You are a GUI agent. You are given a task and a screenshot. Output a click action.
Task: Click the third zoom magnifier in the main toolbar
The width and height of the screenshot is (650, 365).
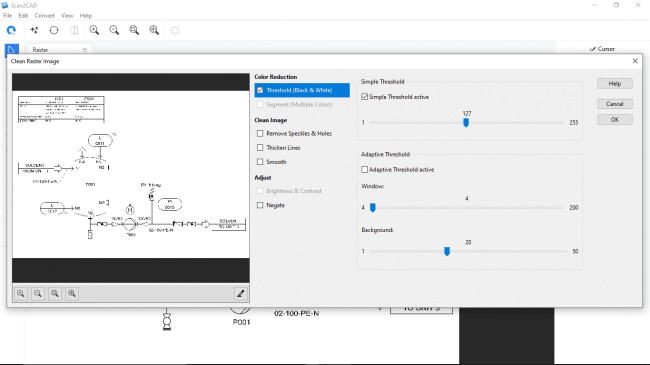point(134,30)
